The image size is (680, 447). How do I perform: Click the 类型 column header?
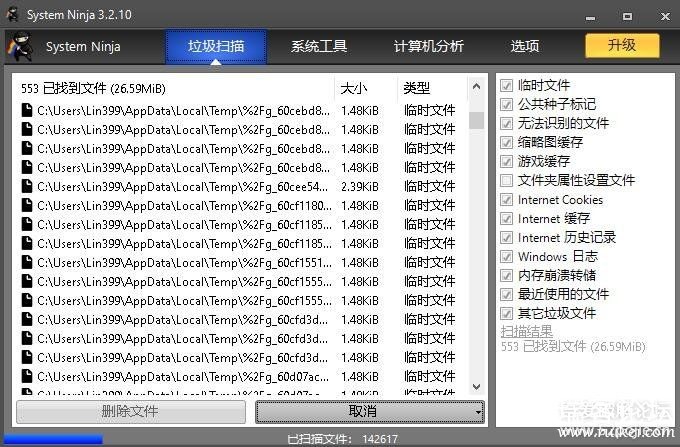432,88
